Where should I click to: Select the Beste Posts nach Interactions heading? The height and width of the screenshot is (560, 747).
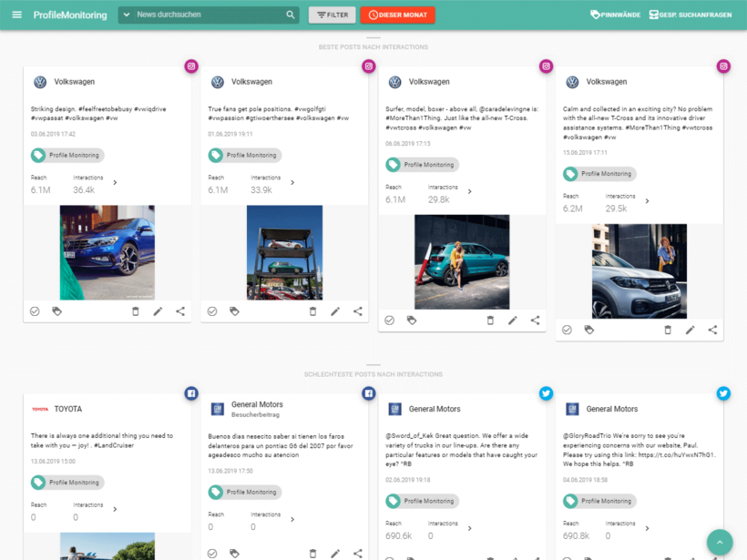(x=373, y=47)
